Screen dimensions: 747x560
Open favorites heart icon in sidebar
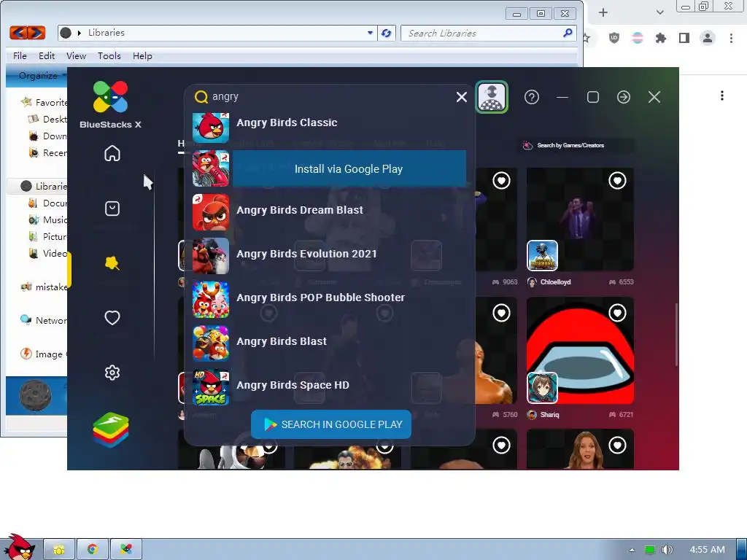pos(112,318)
